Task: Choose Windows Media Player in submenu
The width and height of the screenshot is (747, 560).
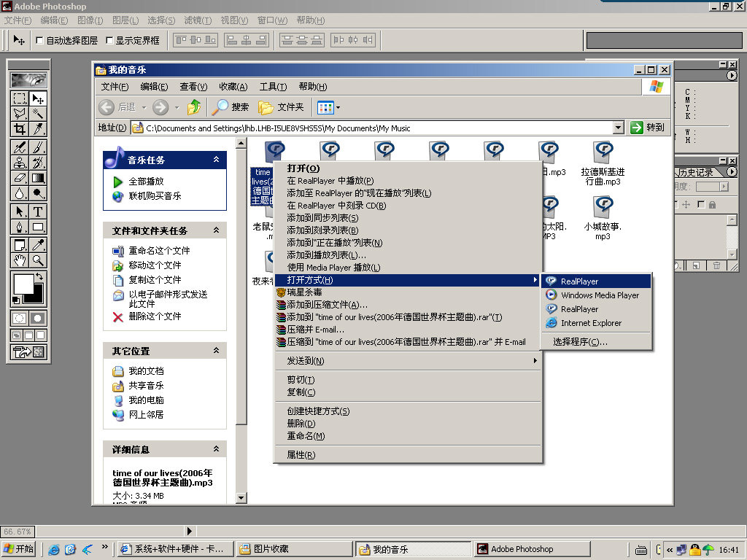Action: tap(596, 295)
